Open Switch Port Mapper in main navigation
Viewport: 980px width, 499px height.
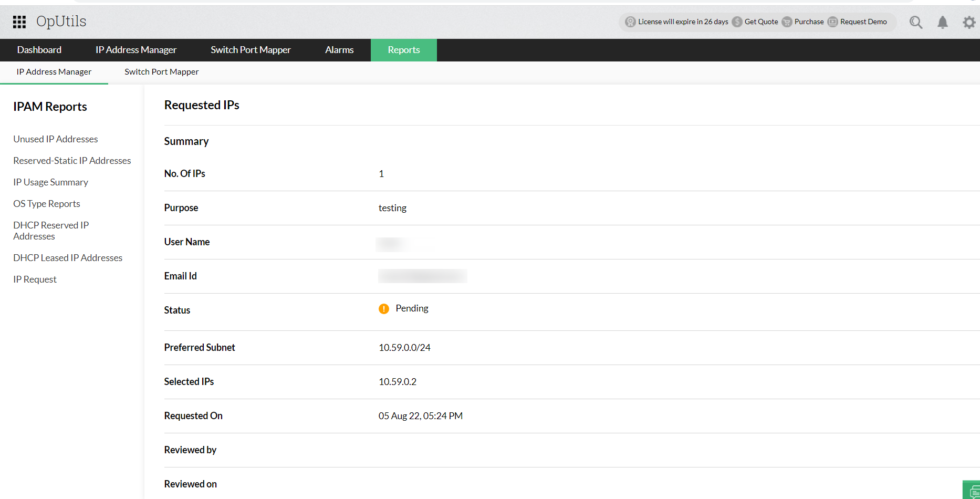click(x=251, y=50)
